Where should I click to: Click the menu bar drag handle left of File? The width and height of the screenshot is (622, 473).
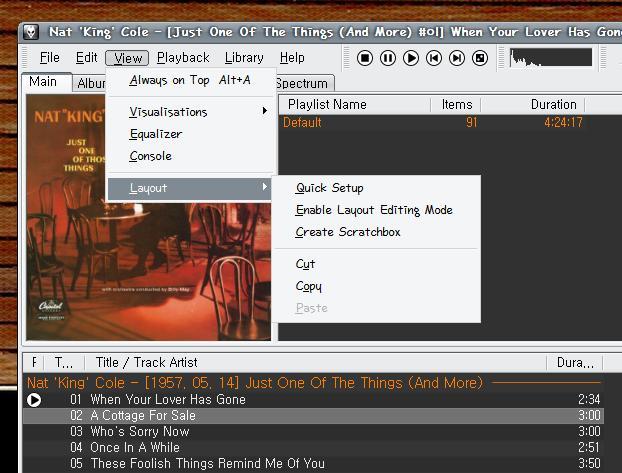(25, 58)
